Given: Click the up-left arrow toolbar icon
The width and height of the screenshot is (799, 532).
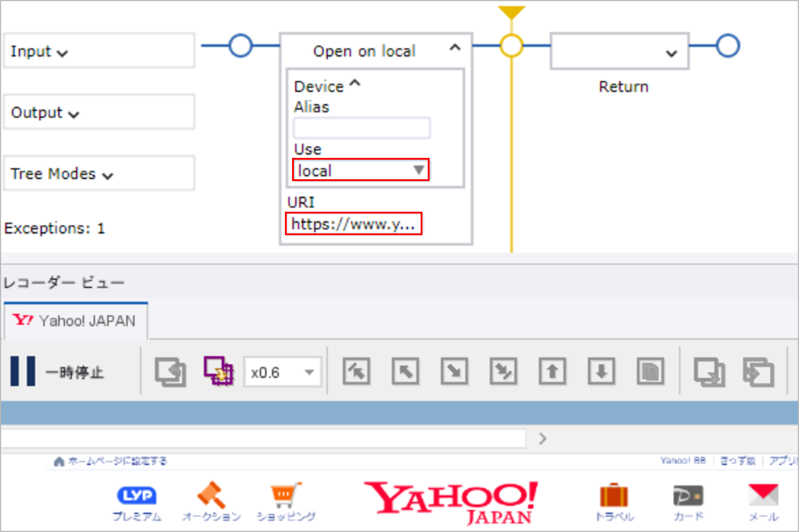Looking at the screenshot, I should 405,371.
